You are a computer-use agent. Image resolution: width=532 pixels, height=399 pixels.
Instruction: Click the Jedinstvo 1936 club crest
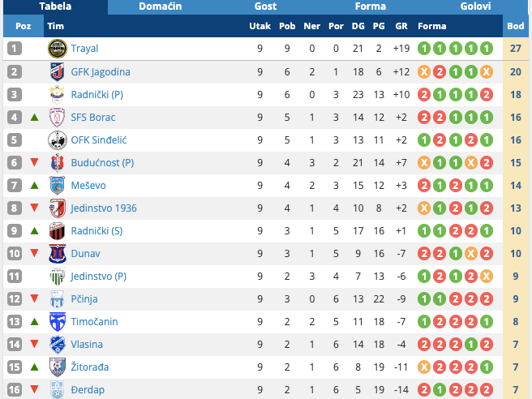[x=57, y=208]
